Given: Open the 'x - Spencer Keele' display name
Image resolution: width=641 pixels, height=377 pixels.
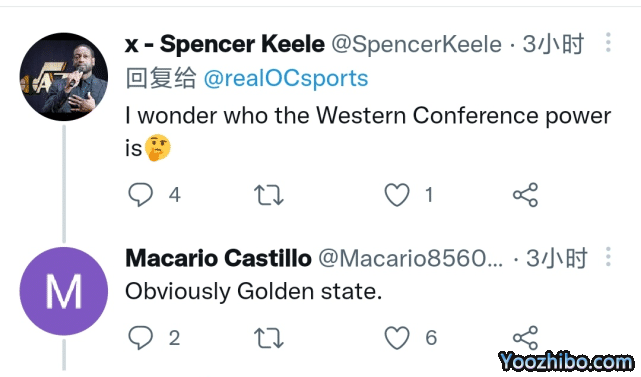Looking at the screenshot, I should point(224,44).
